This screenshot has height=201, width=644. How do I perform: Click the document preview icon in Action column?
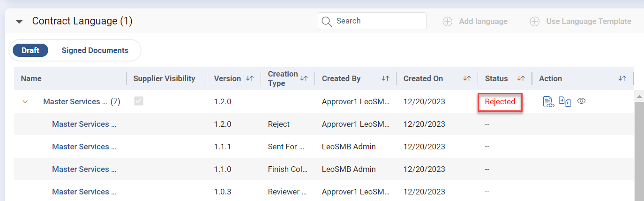coord(548,101)
